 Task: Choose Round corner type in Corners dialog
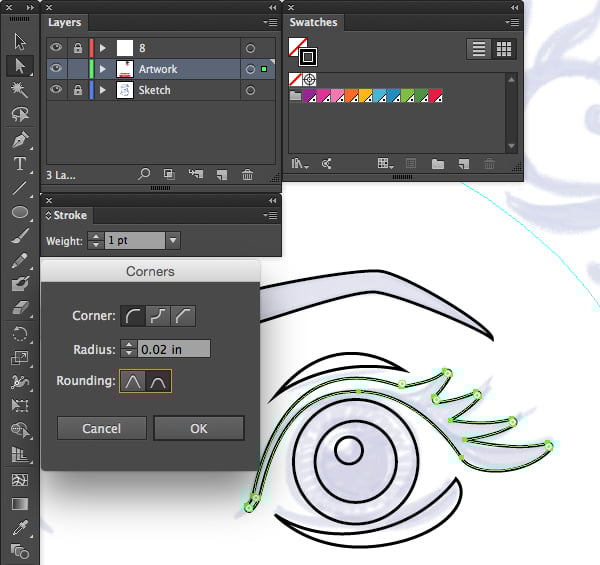(133, 316)
